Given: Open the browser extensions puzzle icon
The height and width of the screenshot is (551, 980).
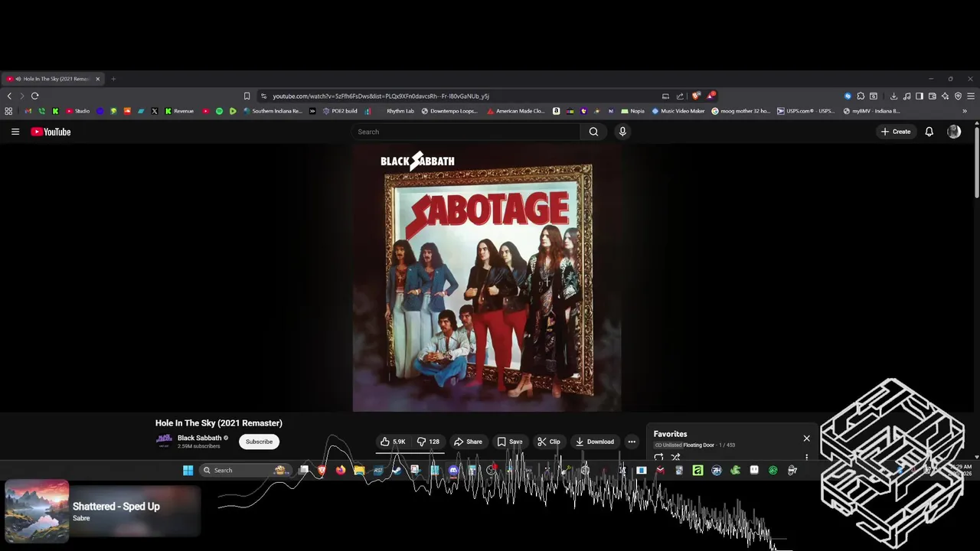Looking at the screenshot, I should 861,96.
